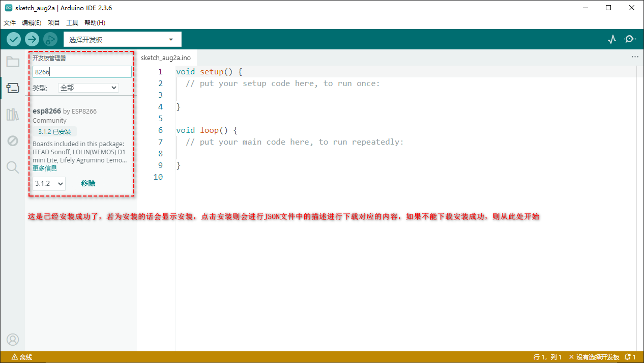Open the 3.1.2 version dropdown

49,183
